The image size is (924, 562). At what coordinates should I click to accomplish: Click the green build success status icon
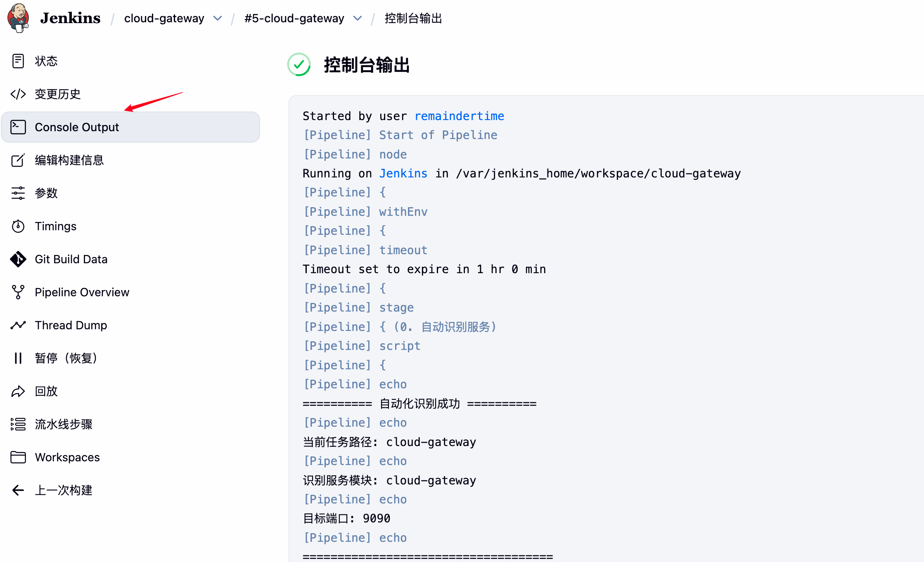point(299,65)
